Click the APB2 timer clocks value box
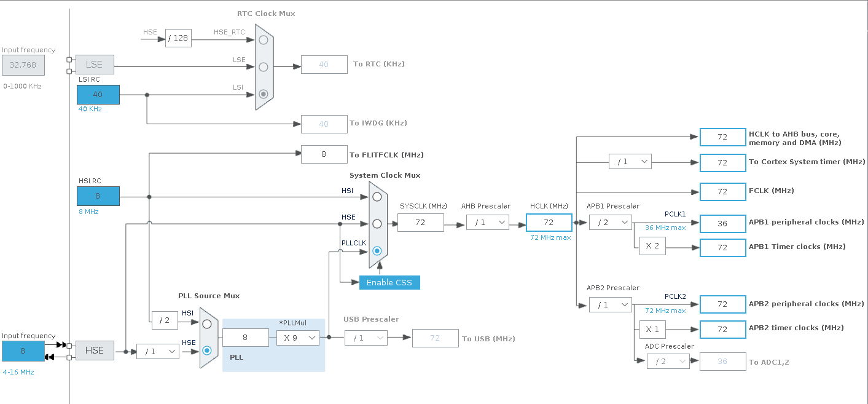The width and height of the screenshot is (868, 404). click(x=723, y=329)
